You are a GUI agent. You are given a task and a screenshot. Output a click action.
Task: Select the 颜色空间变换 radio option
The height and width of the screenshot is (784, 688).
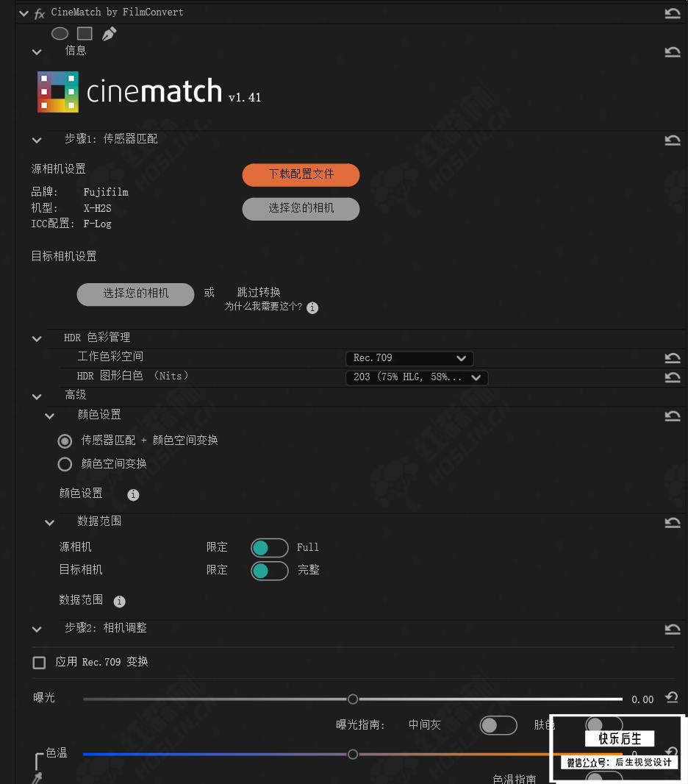click(x=65, y=465)
